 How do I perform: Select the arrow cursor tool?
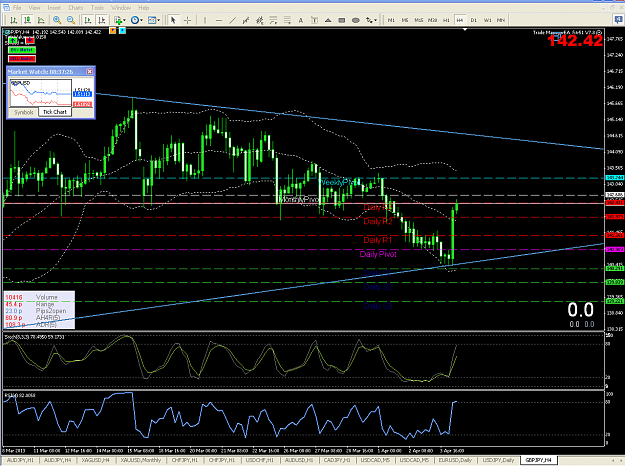pyautogui.click(x=173, y=20)
